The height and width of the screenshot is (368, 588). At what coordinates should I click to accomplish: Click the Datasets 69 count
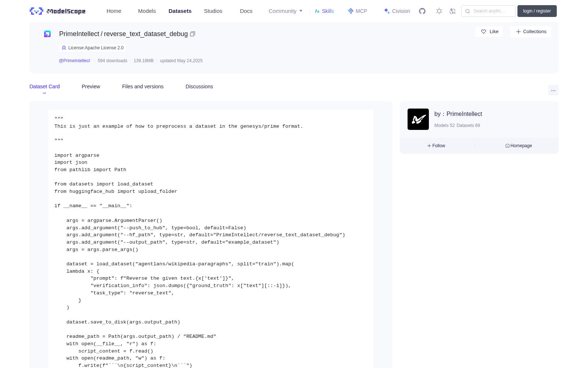(x=468, y=125)
